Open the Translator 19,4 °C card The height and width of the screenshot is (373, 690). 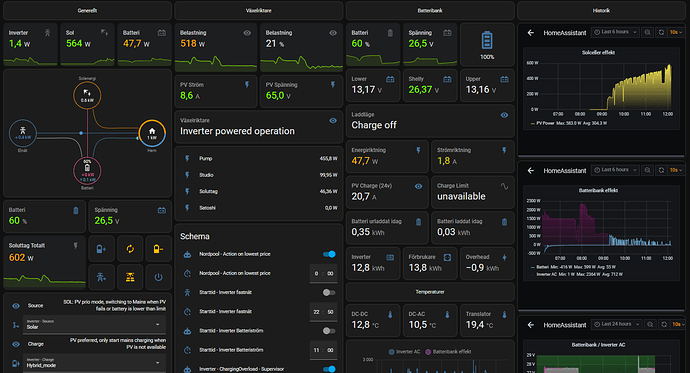[x=487, y=321]
